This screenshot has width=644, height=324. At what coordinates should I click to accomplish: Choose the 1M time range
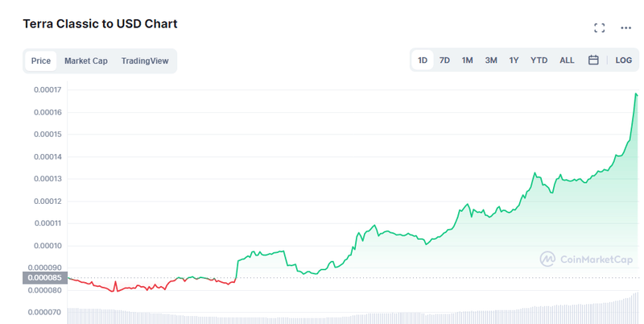[x=467, y=60]
